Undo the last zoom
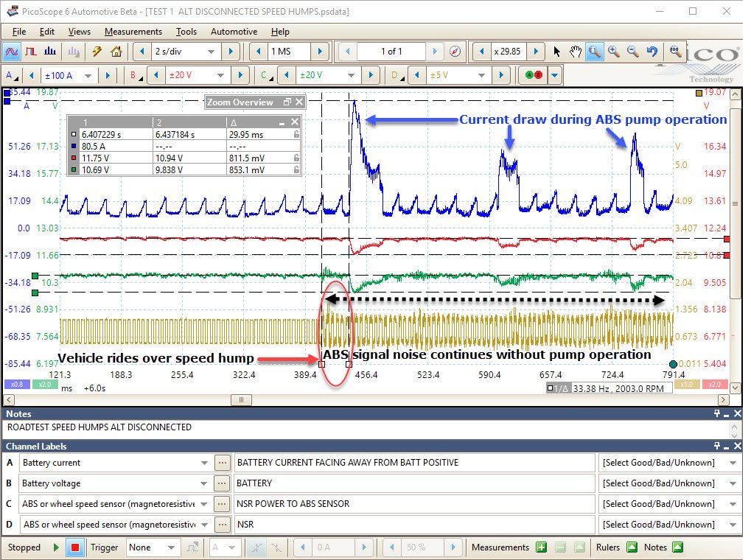 tap(652, 52)
